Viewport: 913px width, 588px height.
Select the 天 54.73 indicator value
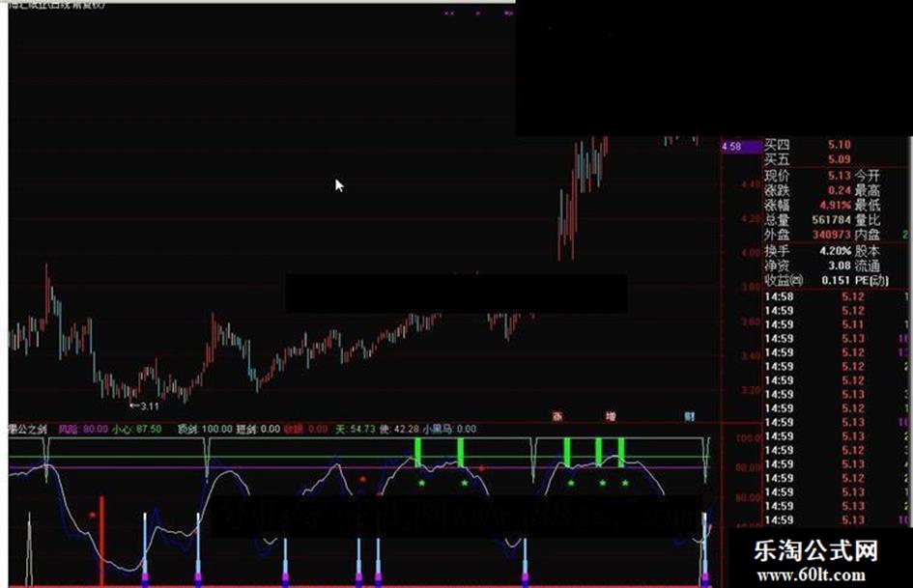[356, 429]
